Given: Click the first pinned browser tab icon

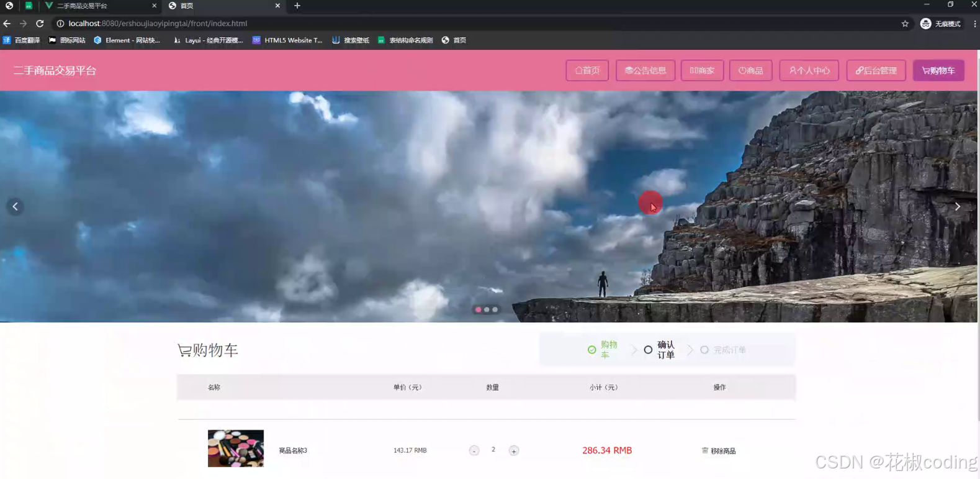Looking at the screenshot, I should coord(9,6).
